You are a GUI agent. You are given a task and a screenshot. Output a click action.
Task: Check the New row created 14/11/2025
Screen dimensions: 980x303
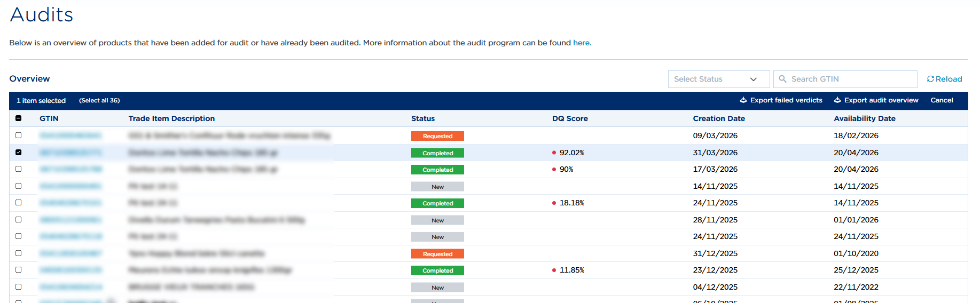(18, 186)
